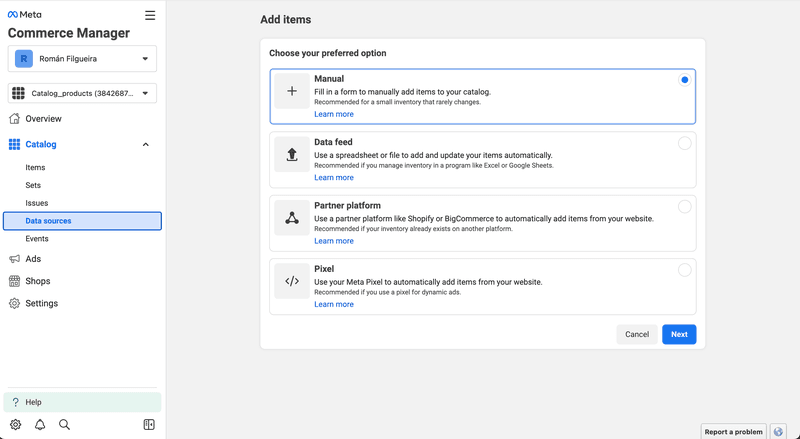Click the Data feed option title
The width and height of the screenshot is (800, 439).
pyautogui.click(x=333, y=142)
